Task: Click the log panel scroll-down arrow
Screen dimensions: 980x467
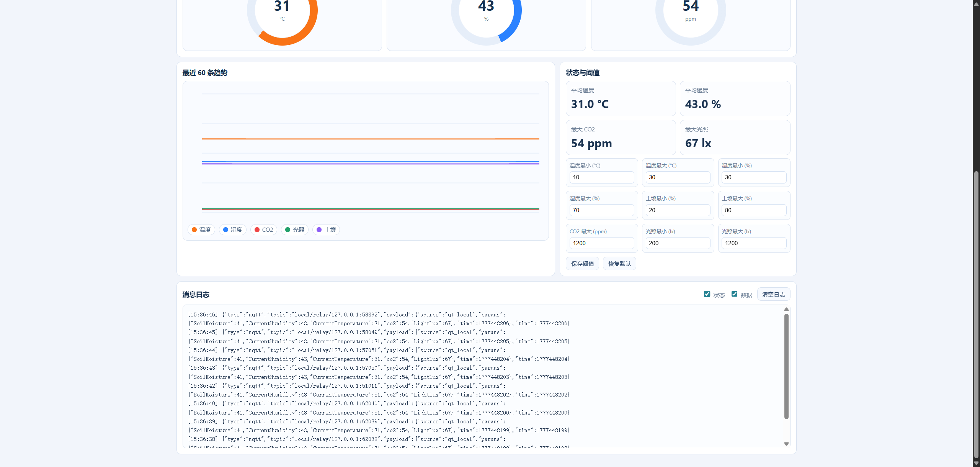Action: [x=786, y=444]
